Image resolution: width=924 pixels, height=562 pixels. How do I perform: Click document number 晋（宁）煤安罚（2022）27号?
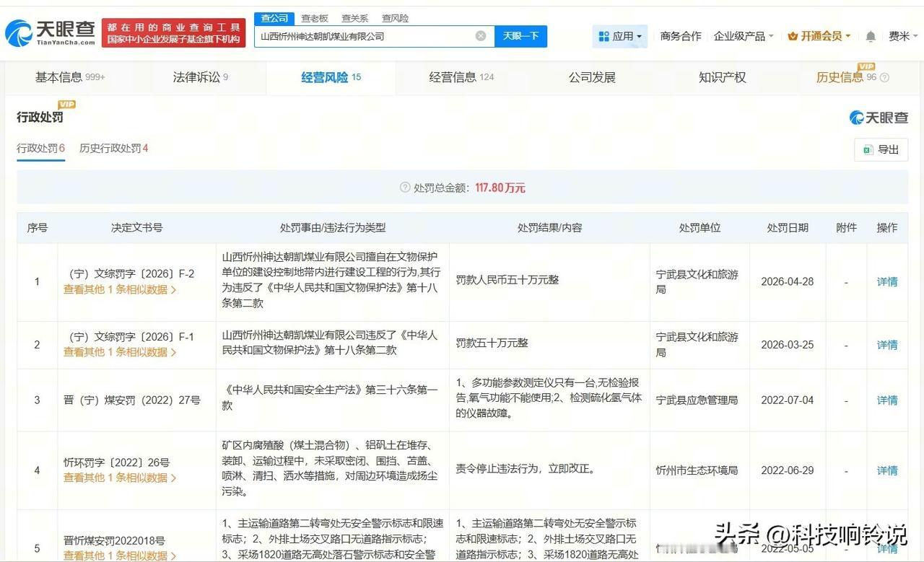[x=132, y=400]
